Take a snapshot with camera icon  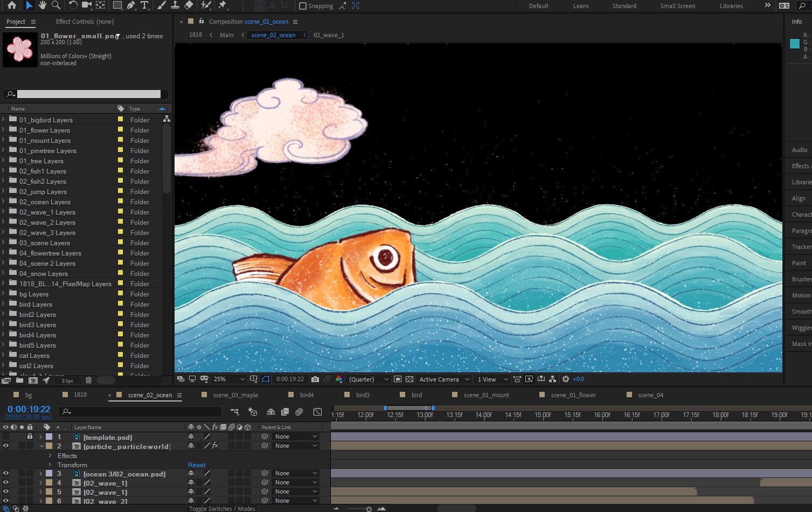[315, 379]
